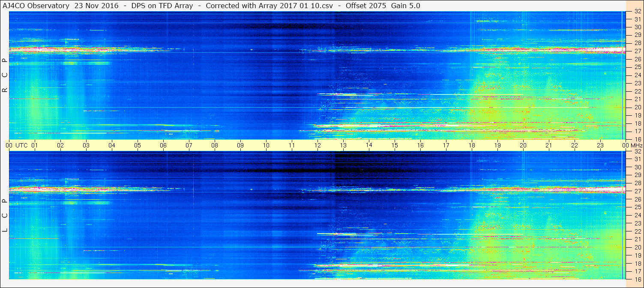Select the 01 hour marker on the time axis
Image resolution: width=644 pixels, height=288 pixels.
35,145
